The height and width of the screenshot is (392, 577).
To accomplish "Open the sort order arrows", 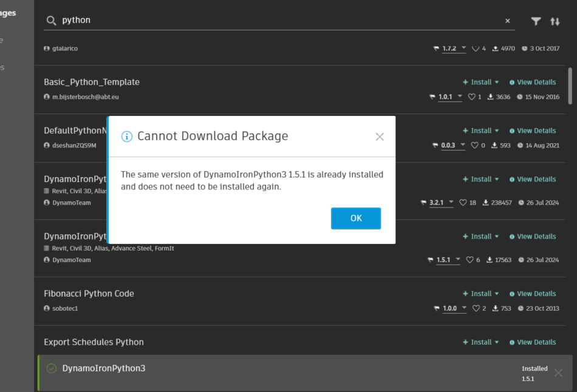I will point(555,21).
